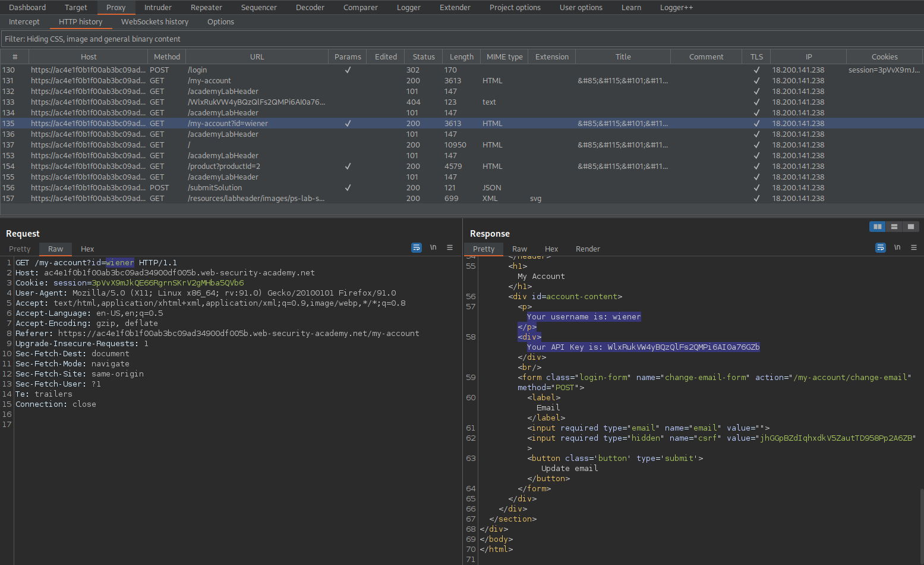Open the Project options tab

point(515,8)
